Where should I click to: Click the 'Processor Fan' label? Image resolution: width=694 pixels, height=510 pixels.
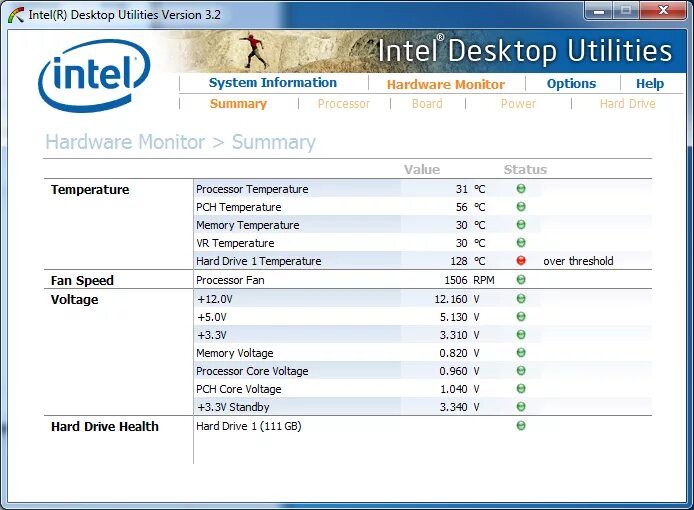tap(230, 280)
